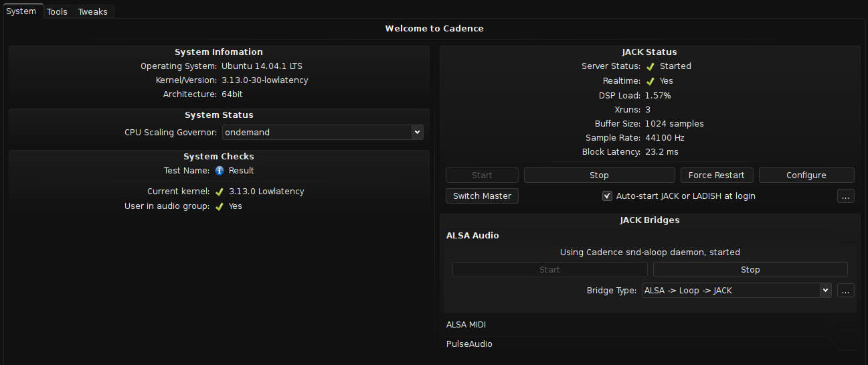Click the blue info icon beside Result
Viewport: 868px width, 365px height.
(220, 171)
